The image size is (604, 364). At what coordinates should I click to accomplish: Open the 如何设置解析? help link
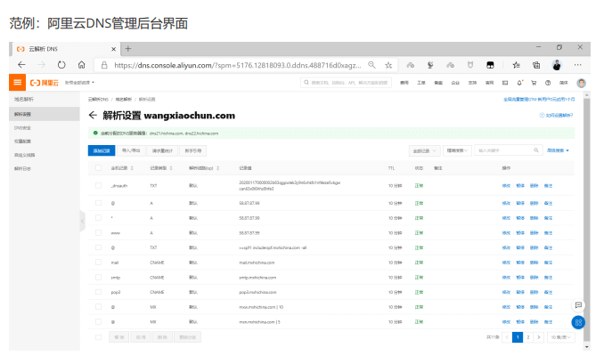pos(557,115)
